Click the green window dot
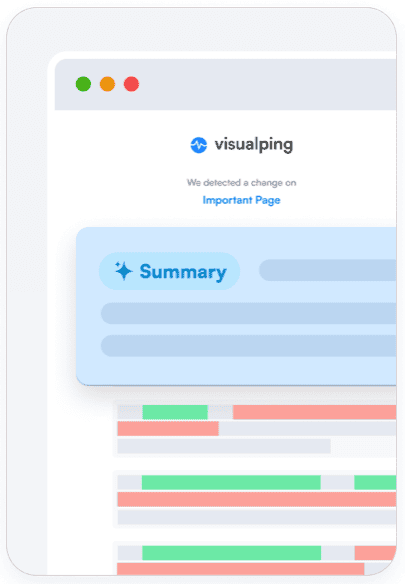The height and width of the screenshot is (584, 405). (83, 84)
